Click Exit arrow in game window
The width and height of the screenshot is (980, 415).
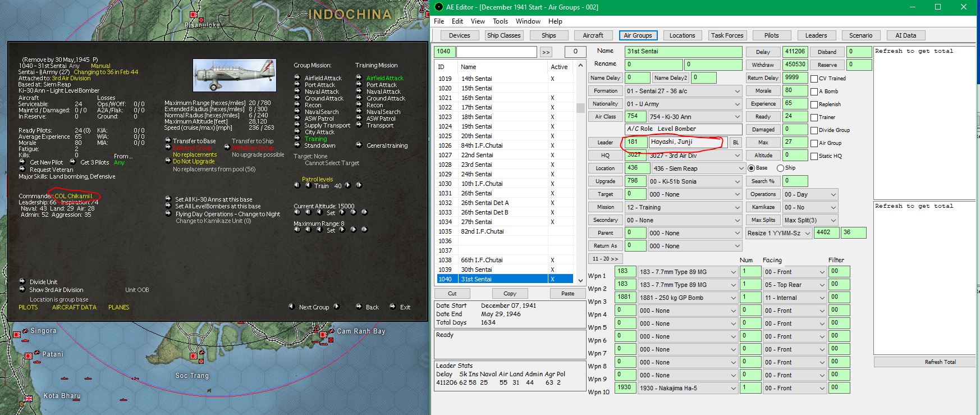[x=392, y=307]
